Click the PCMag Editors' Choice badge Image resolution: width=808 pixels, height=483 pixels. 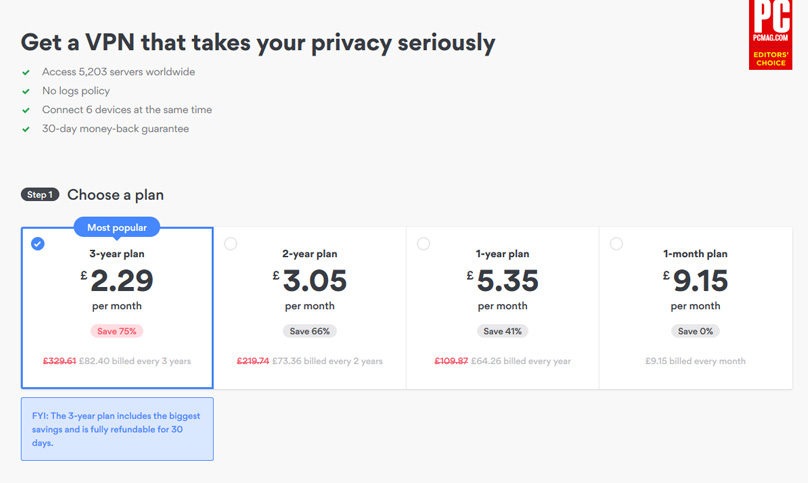(770, 35)
